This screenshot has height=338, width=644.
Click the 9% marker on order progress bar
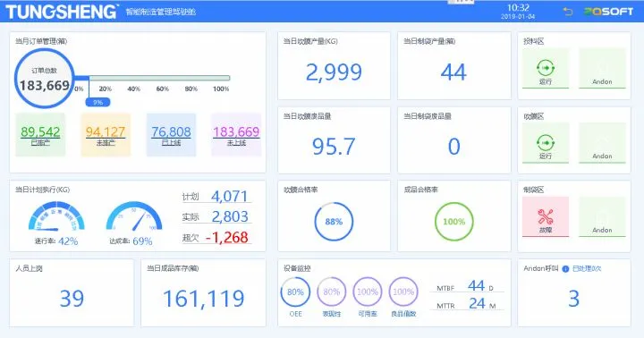pos(97,102)
